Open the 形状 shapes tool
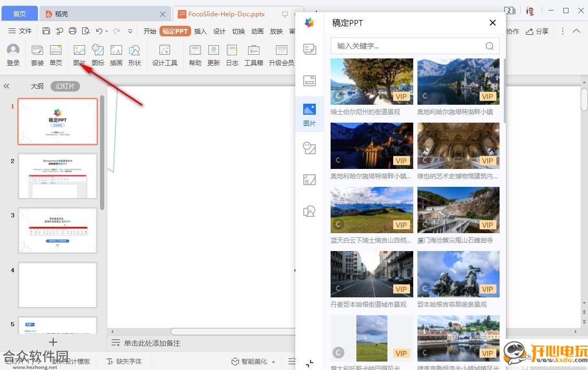Screen dimensions: 588x370 point(135,55)
